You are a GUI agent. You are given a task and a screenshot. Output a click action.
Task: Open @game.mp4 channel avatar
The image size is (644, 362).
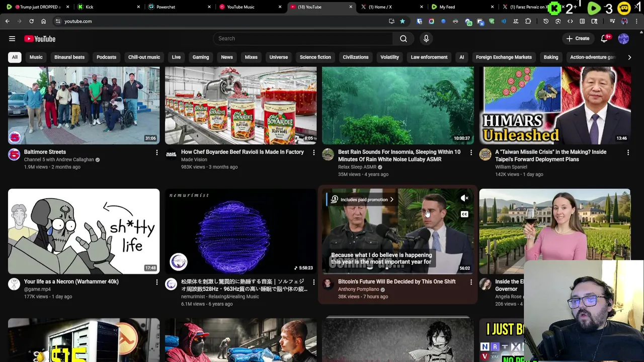click(x=14, y=284)
